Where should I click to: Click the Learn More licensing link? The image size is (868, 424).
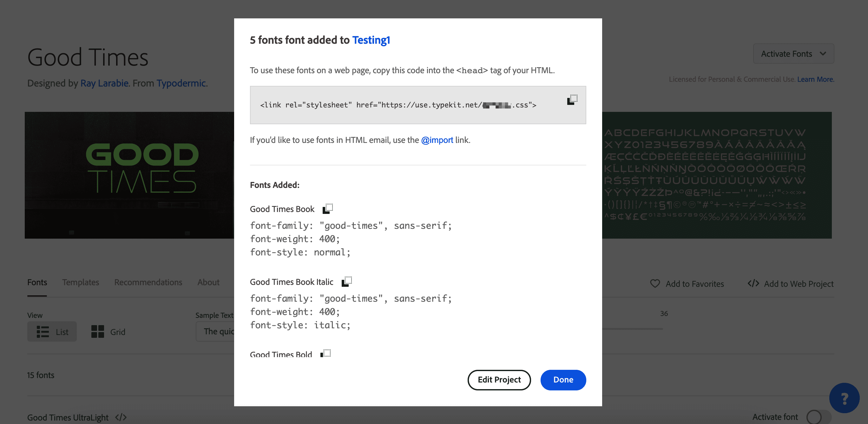click(815, 79)
